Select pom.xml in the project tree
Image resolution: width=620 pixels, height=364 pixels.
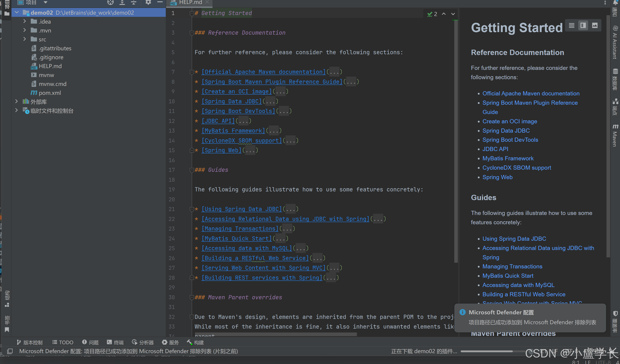point(50,93)
